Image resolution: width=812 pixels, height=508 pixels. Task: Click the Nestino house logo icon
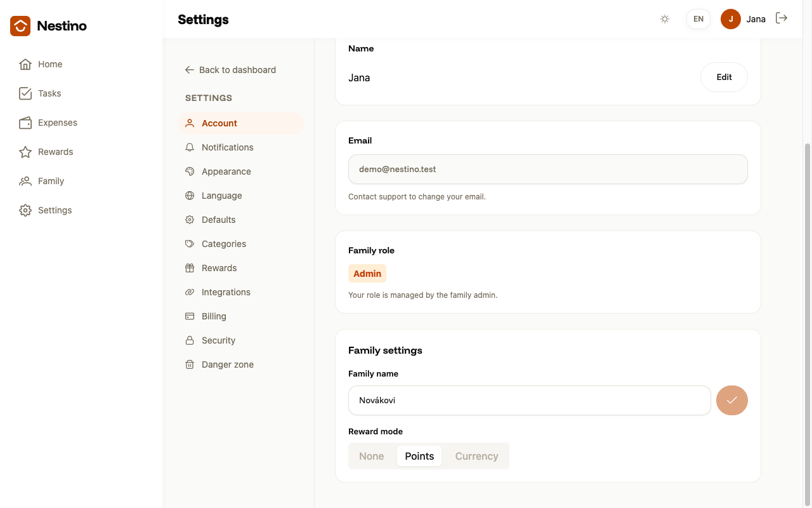click(20, 26)
